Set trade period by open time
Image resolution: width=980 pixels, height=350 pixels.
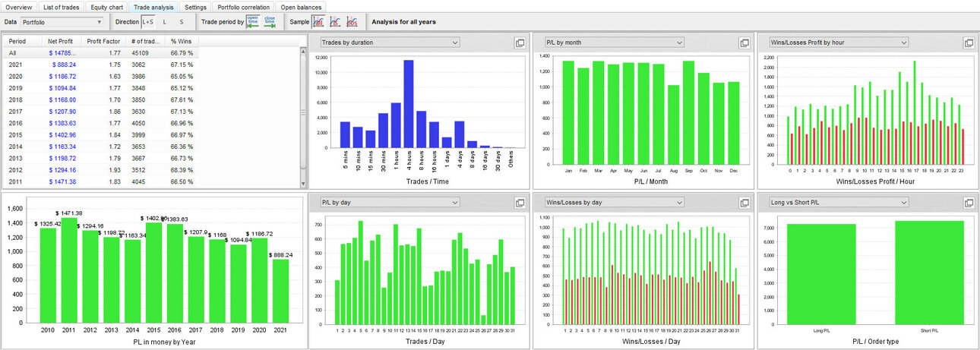coord(252,22)
